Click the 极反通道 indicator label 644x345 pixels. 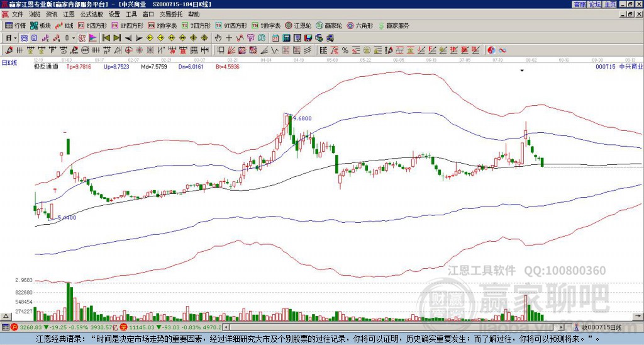coord(45,66)
